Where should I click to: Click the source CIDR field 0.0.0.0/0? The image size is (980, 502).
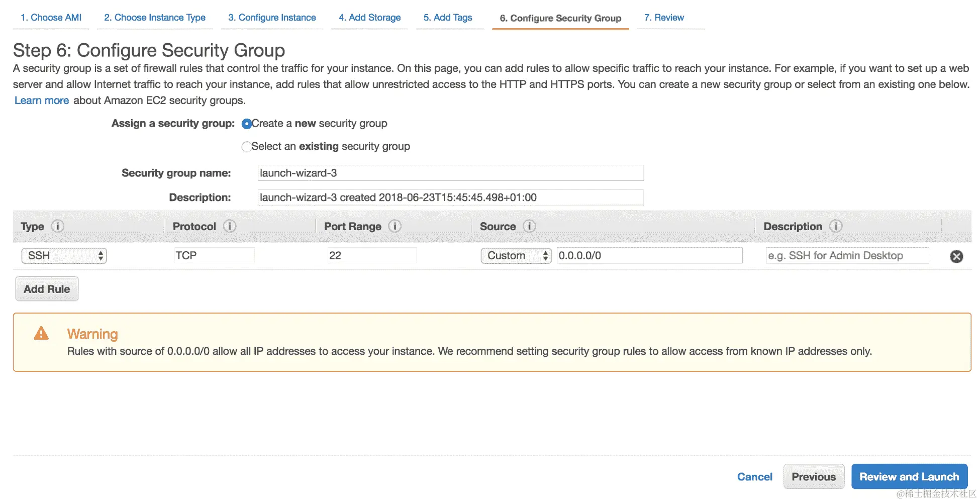point(649,255)
